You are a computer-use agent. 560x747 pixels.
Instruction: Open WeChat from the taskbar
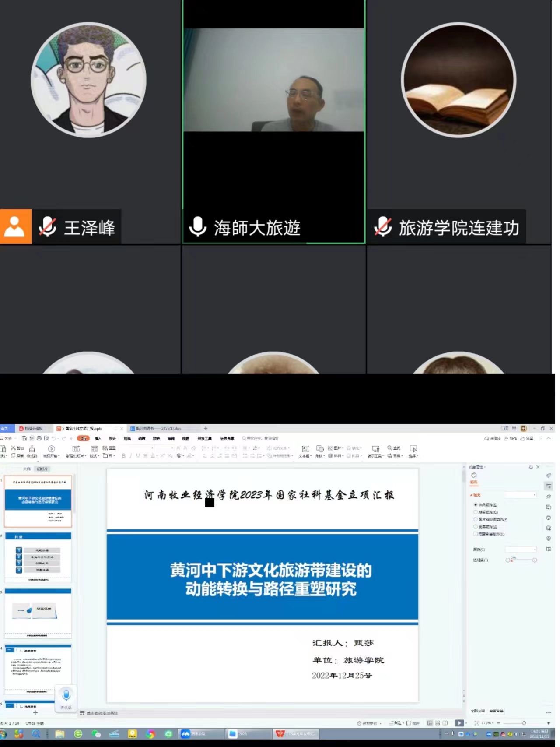pos(96,734)
